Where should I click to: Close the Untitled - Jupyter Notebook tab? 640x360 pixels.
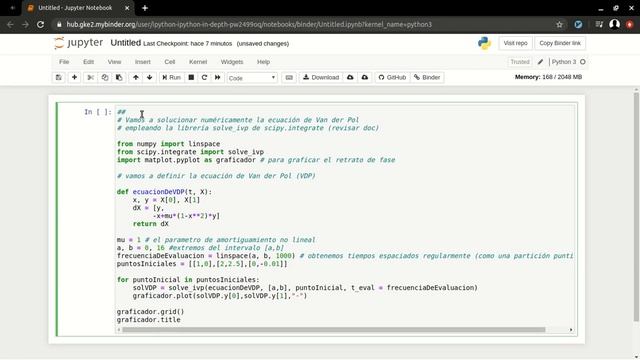tap(127, 8)
